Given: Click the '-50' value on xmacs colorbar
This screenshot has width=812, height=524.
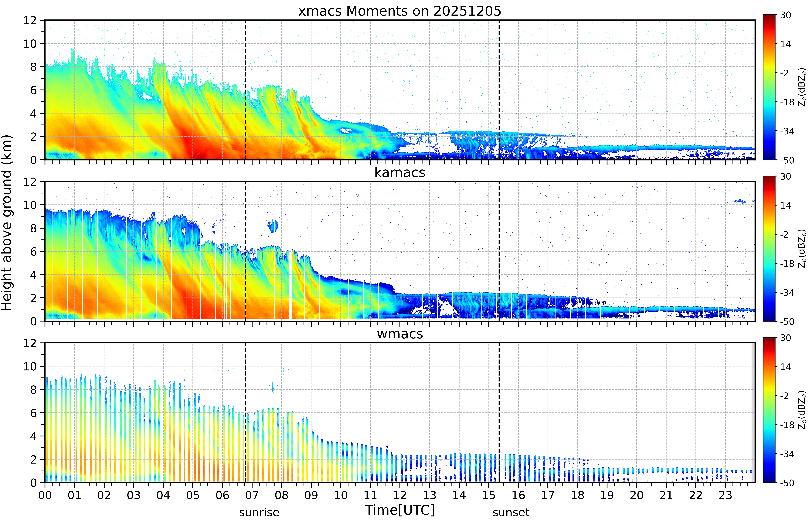Looking at the screenshot, I should (787, 160).
